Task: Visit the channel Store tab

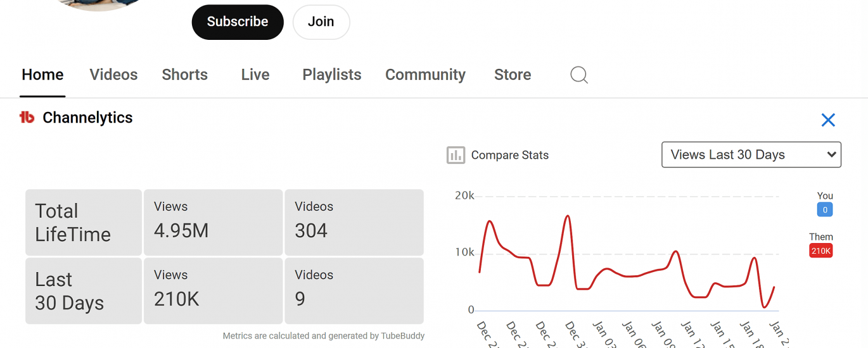Action: point(512,75)
